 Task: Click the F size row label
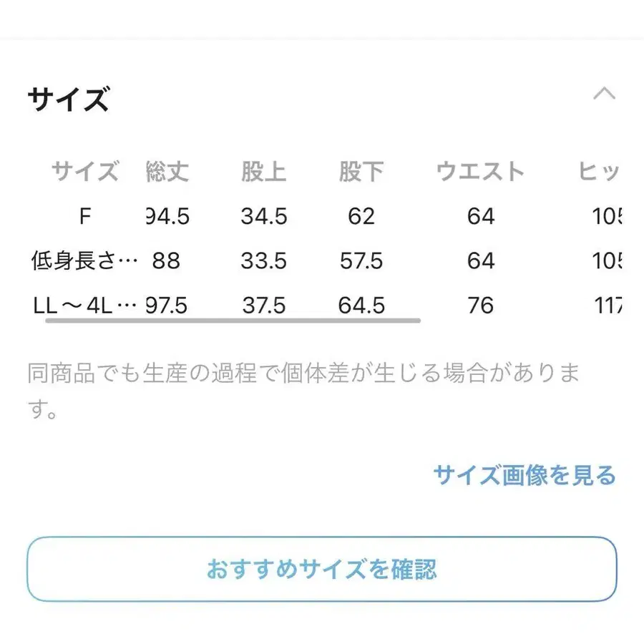(x=85, y=216)
